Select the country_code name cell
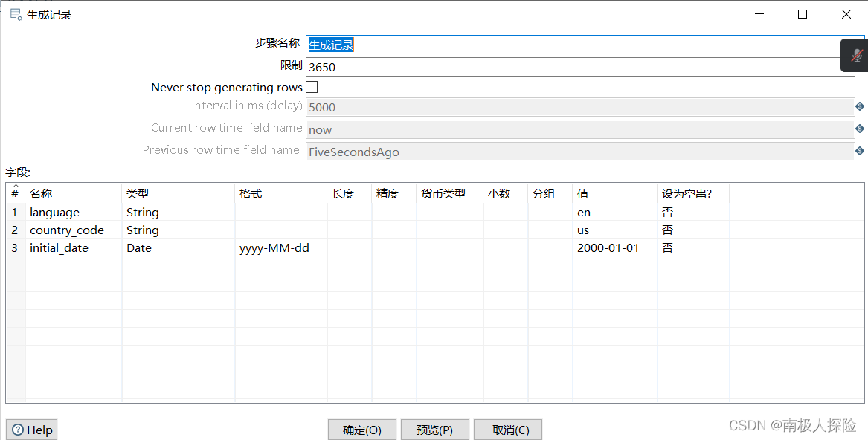 [x=73, y=230]
